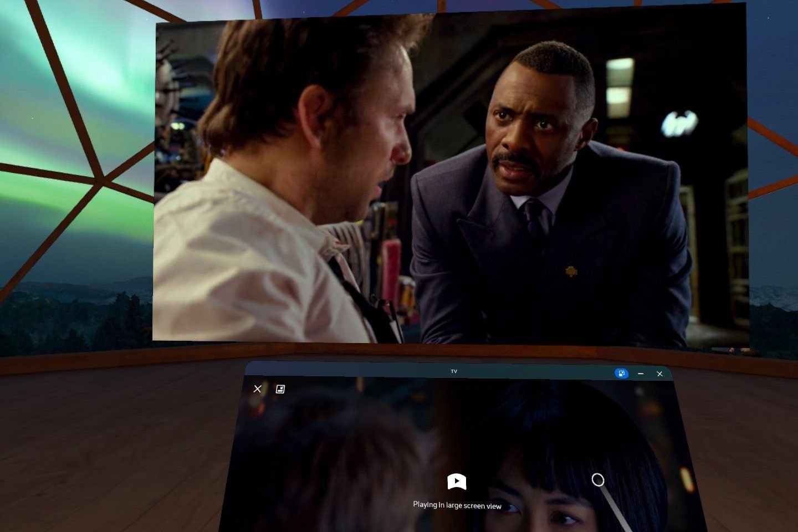Click the 'Playing in large screen view' text
The width and height of the screenshot is (798, 532).
[457, 505]
